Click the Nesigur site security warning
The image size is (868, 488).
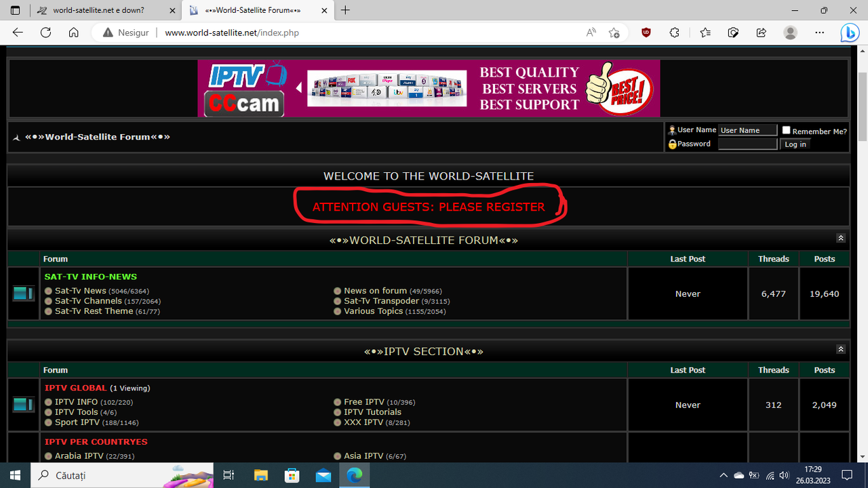click(x=126, y=33)
